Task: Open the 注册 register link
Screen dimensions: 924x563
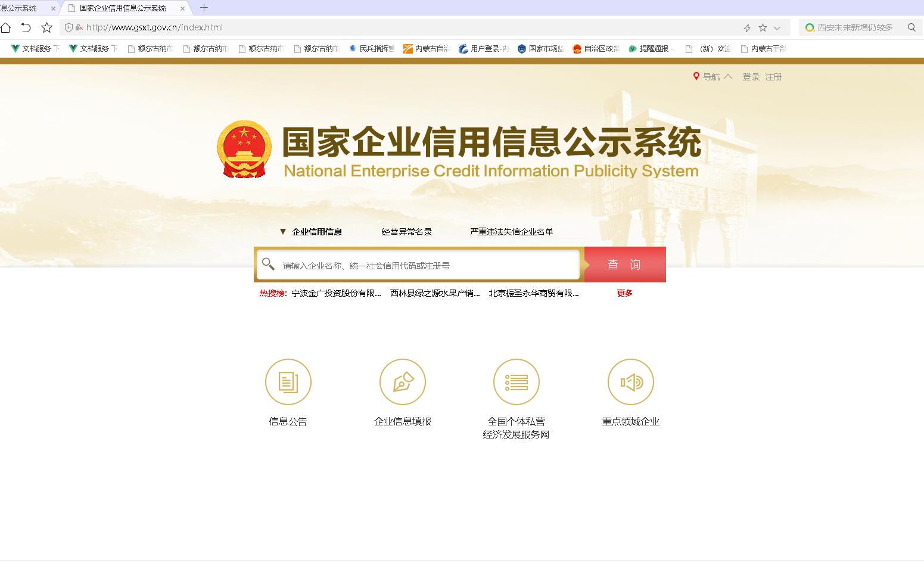Action: [x=773, y=77]
